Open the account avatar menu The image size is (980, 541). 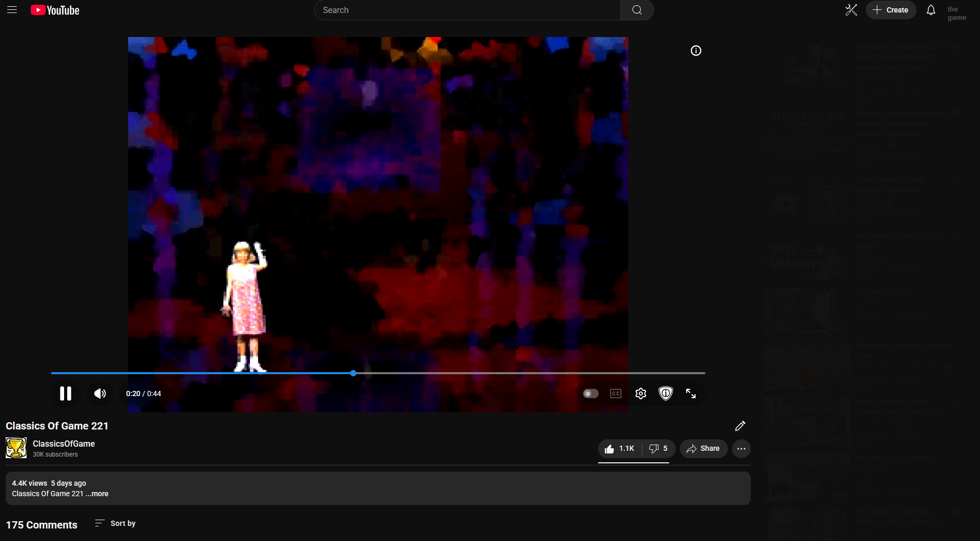click(957, 13)
